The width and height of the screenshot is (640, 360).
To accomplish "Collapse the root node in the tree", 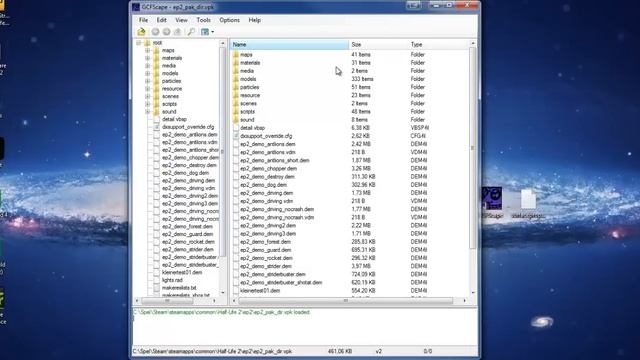I will [x=139, y=43].
